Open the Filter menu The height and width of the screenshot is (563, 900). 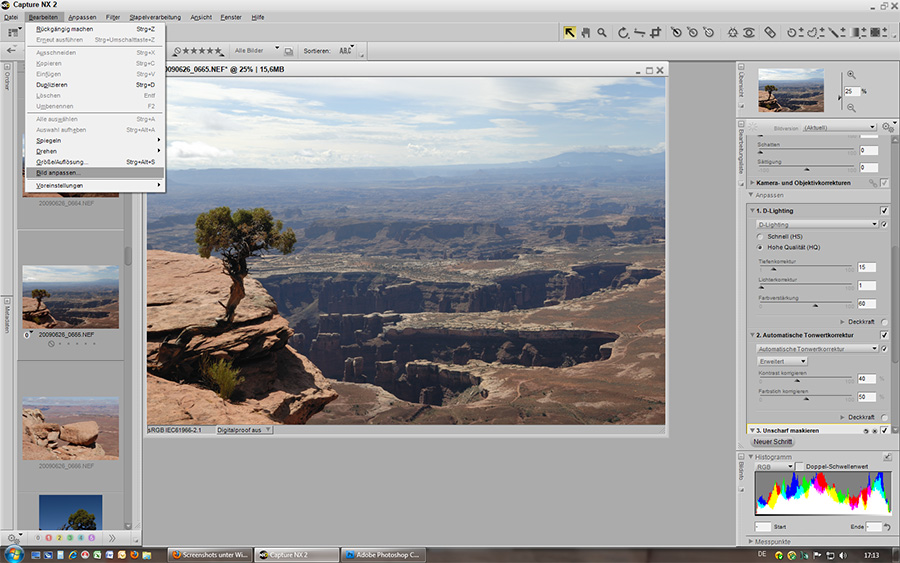tap(112, 17)
